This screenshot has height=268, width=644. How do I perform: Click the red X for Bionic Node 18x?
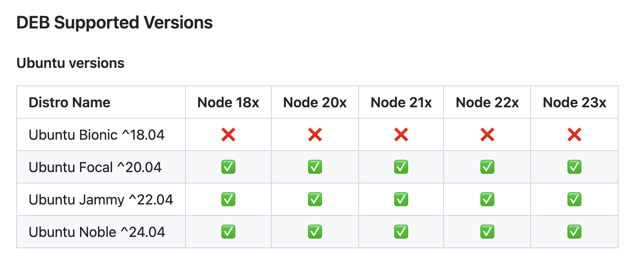tap(228, 135)
